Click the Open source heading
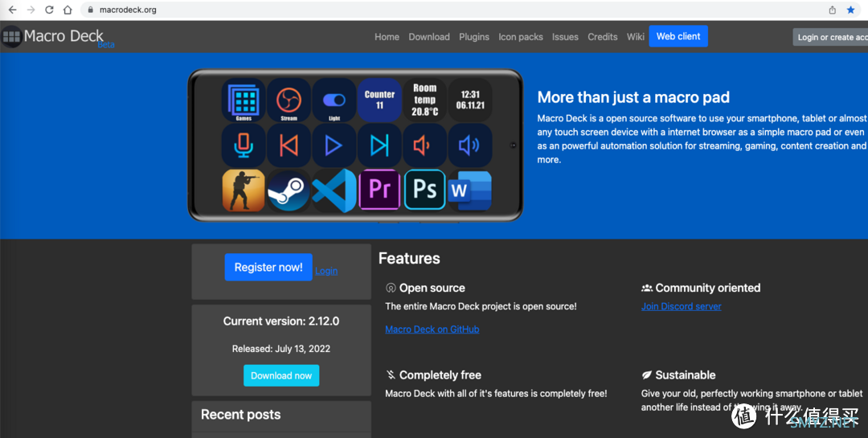The height and width of the screenshot is (438, 868). (x=432, y=288)
